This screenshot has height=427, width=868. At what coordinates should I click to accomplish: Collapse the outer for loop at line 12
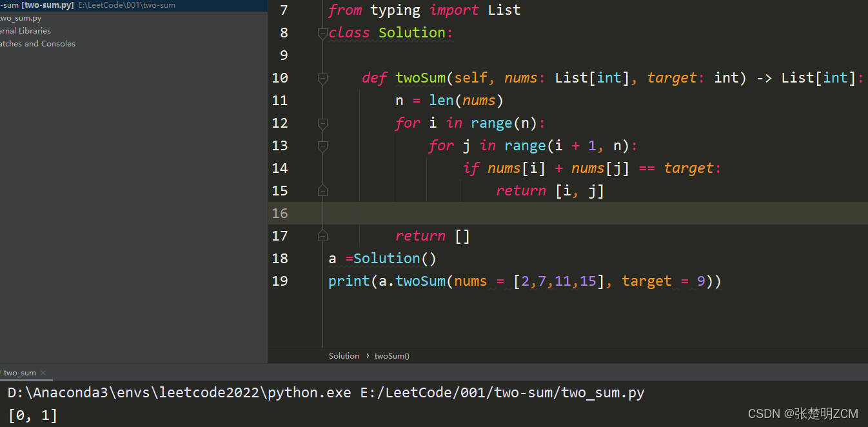coord(322,123)
